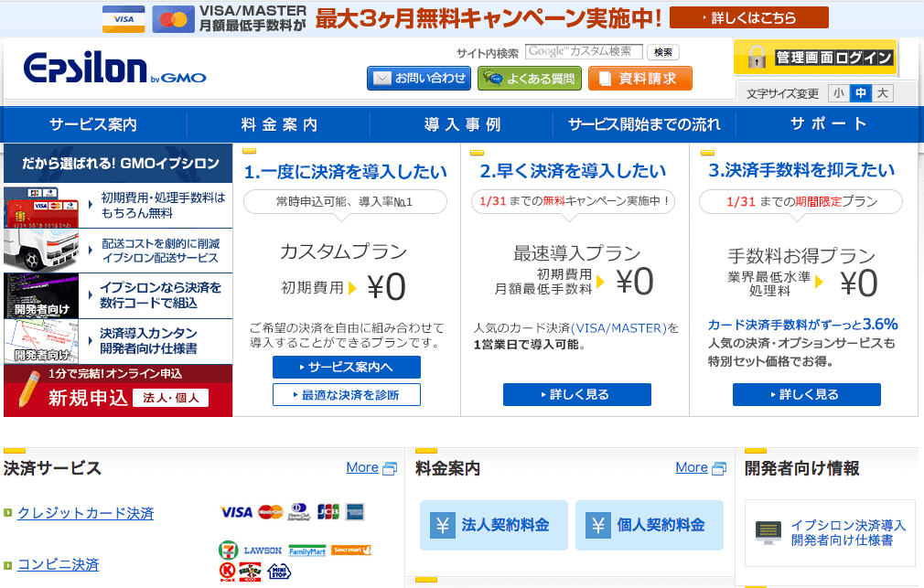924x588 pixels.
Task: Open the 管理画面ログイン login button
Action: [x=815, y=57]
